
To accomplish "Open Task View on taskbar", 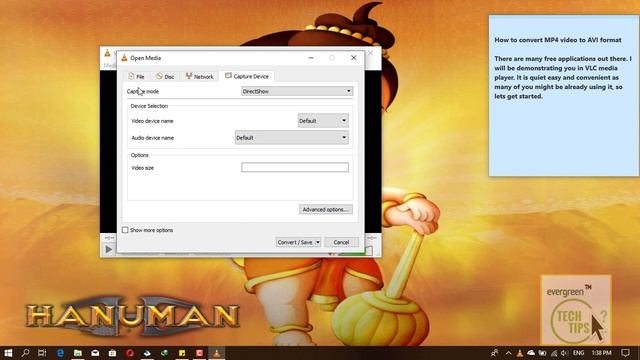I will tap(42, 353).
